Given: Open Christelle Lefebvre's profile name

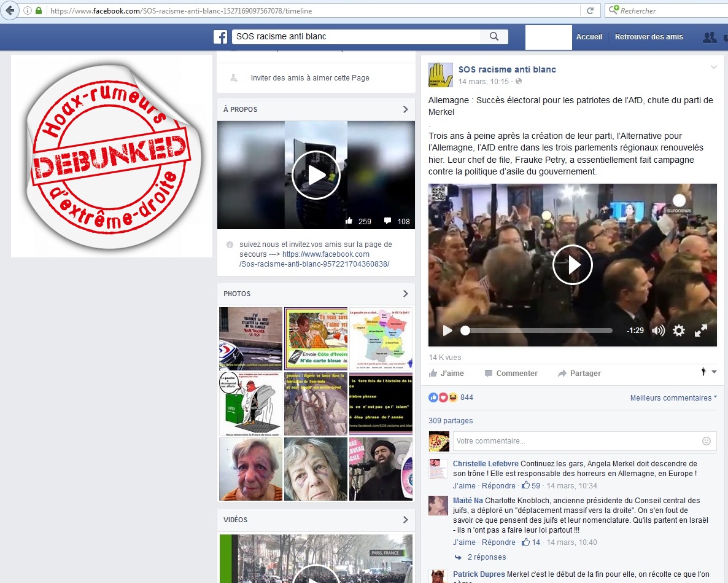Looking at the screenshot, I should coord(486,464).
